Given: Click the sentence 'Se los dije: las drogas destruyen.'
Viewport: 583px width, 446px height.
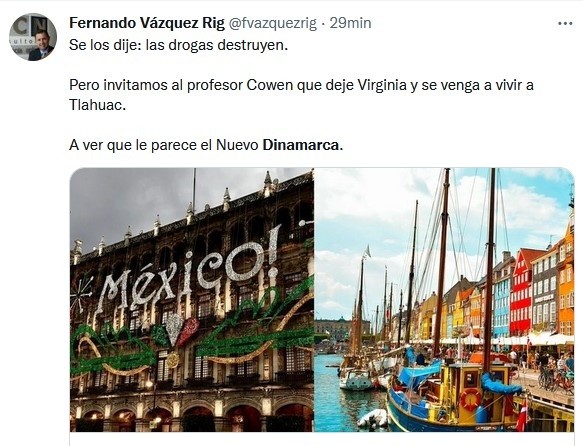Looking at the screenshot, I should point(178,45).
